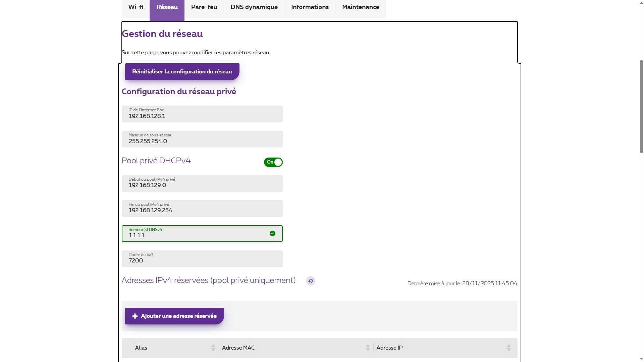Click plus icon on Ajouter button
Screen dimensions: 644x362
(135, 316)
